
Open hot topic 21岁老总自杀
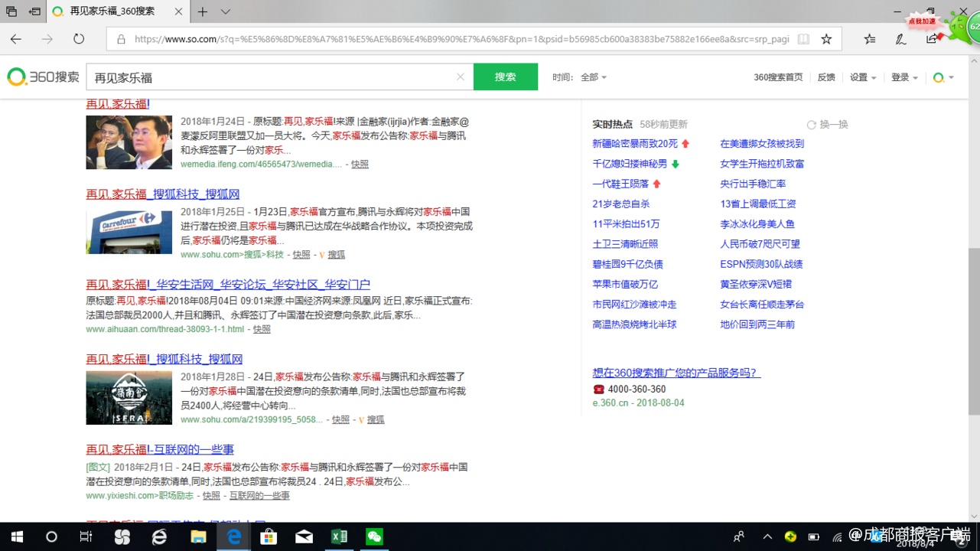[621, 204]
